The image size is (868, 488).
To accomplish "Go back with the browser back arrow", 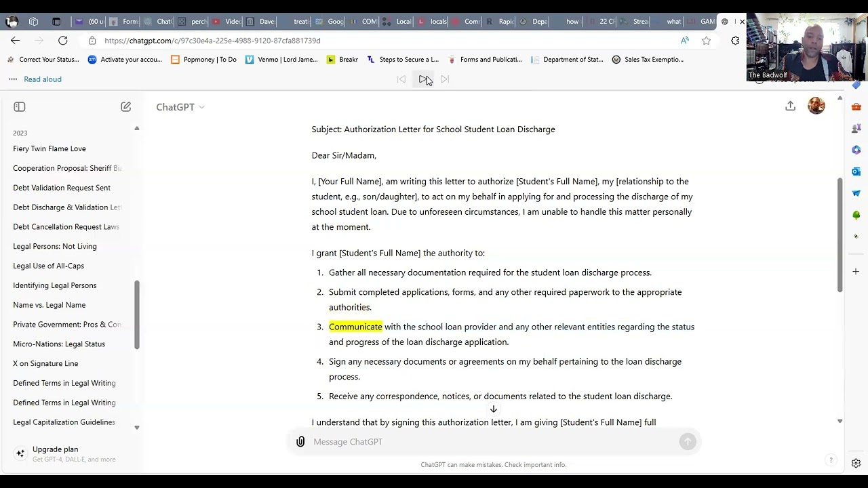I will pyautogui.click(x=15, y=41).
